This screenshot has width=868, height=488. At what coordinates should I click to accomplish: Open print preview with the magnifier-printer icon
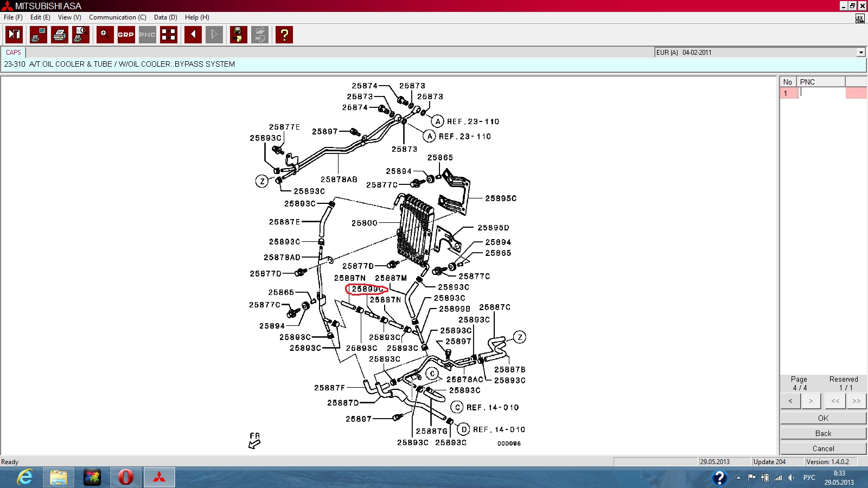click(x=81, y=35)
